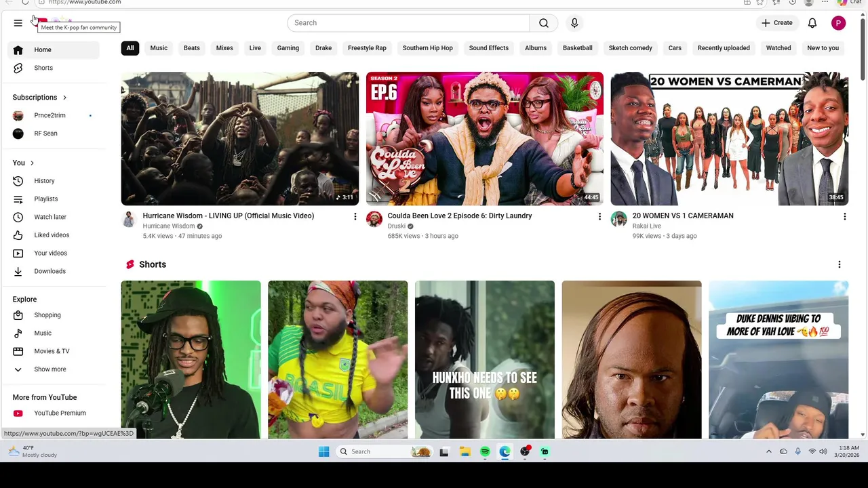This screenshot has height=488, width=868.
Task: Open Your videos
Action: [x=54, y=253]
